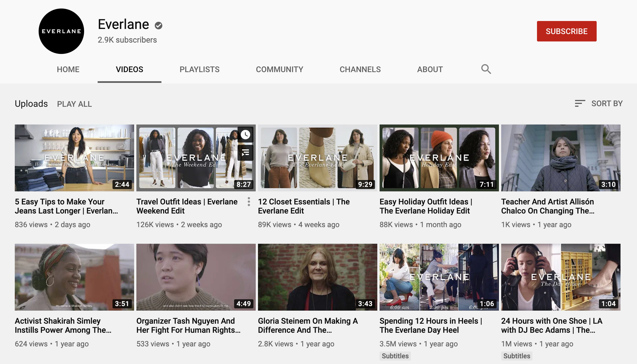
Task: Play the Allisón Chalco thumbnail (3:10)
Action: click(561, 158)
